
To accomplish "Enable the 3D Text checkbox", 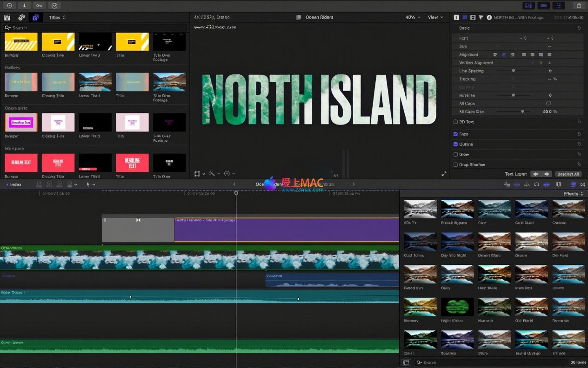I will pos(455,122).
